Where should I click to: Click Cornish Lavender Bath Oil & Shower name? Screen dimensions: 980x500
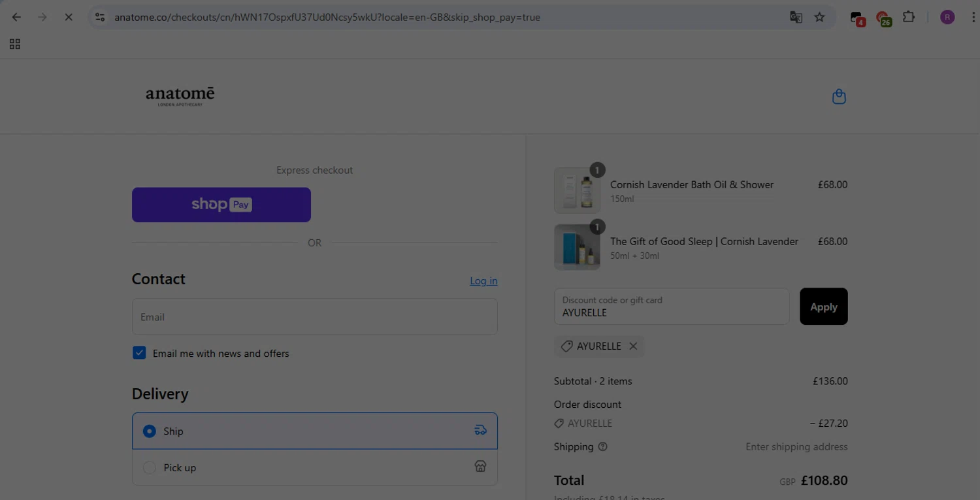[x=692, y=185]
